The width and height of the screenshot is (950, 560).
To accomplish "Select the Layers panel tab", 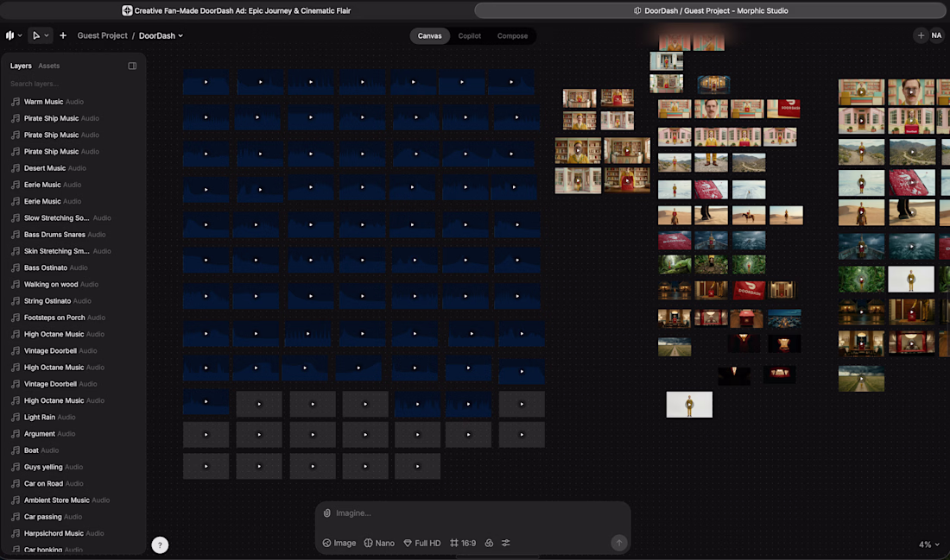I will click(x=21, y=66).
